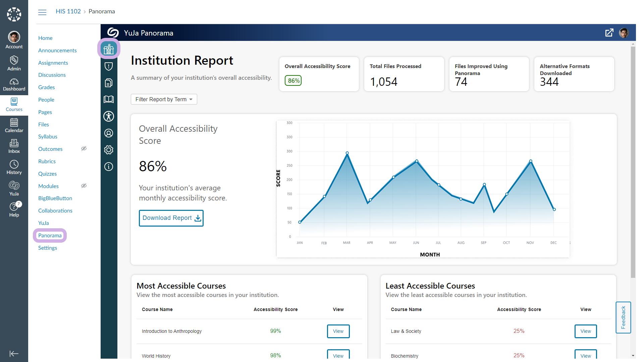Screen dimensions: 644x362
Task: Open Syllabus in course navigation
Action: [x=48, y=136]
